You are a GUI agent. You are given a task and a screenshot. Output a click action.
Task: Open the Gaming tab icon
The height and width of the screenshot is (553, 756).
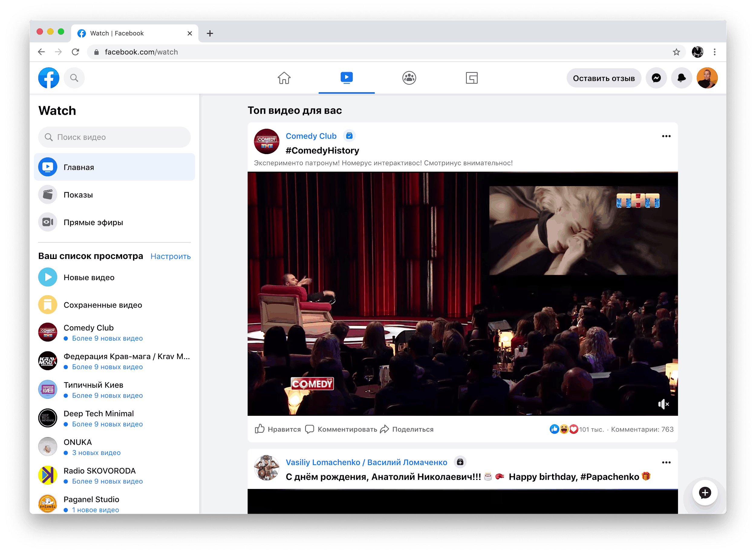[x=472, y=78]
